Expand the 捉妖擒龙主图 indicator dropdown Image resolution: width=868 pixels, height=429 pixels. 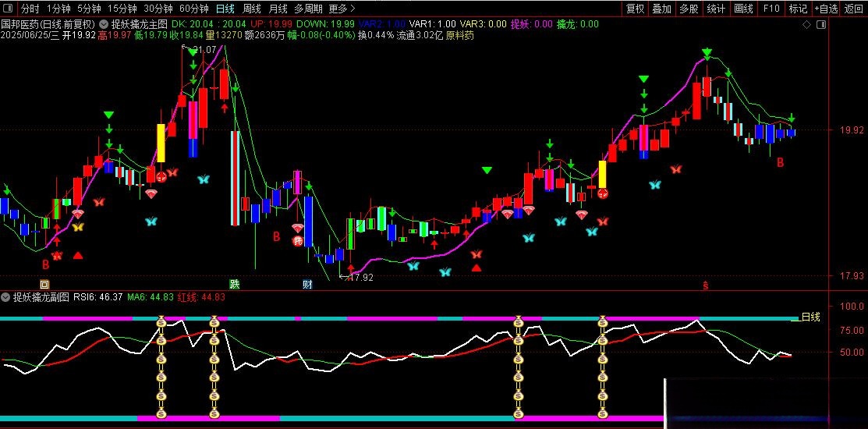[x=104, y=24]
